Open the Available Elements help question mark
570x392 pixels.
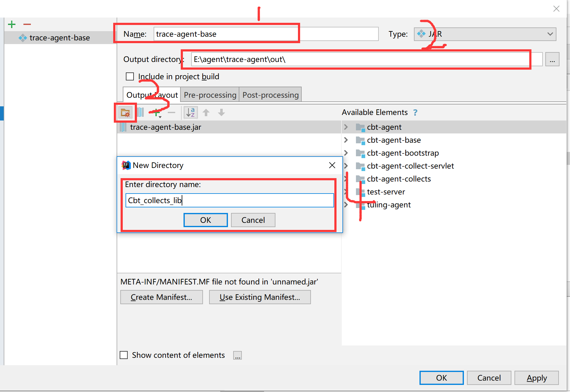(x=415, y=112)
